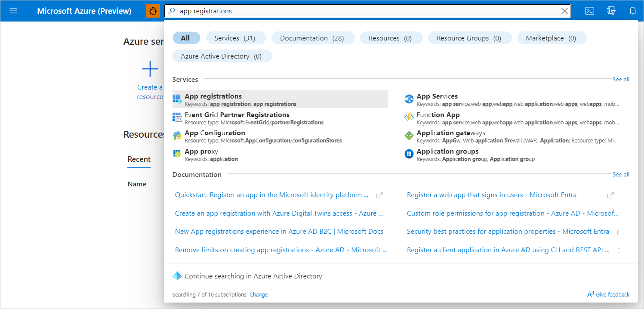Click the App Configuration icon
This screenshot has height=309, width=644.
pyautogui.click(x=177, y=136)
